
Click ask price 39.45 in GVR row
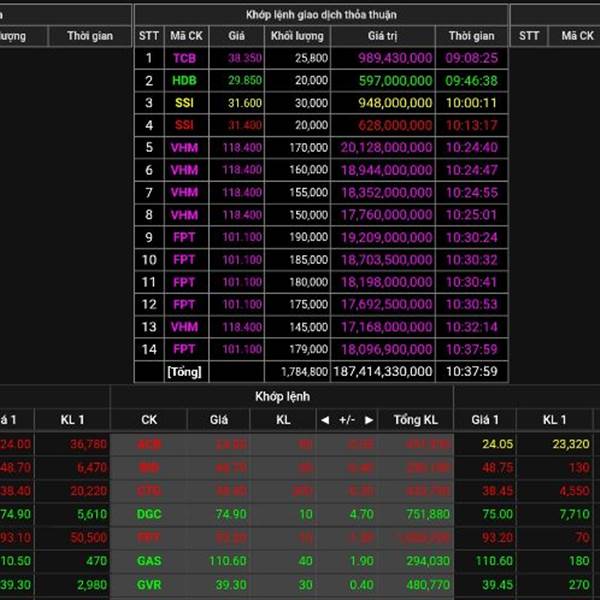click(x=497, y=585)
